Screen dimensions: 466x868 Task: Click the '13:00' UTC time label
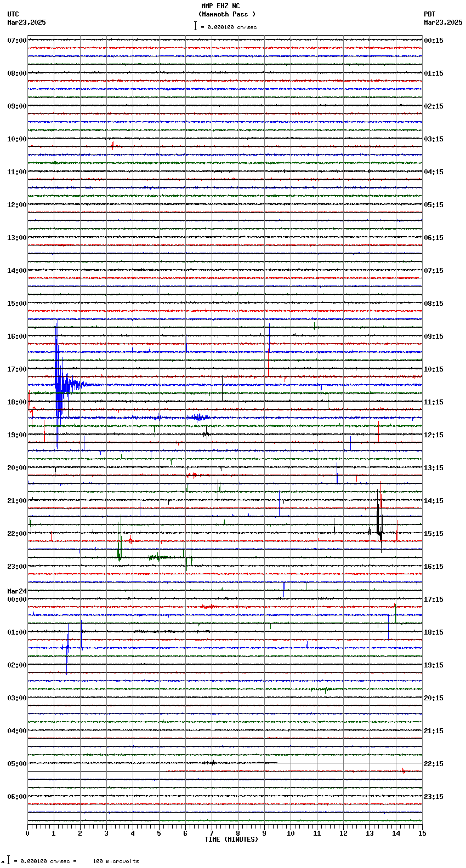click(x=17, y=238)
